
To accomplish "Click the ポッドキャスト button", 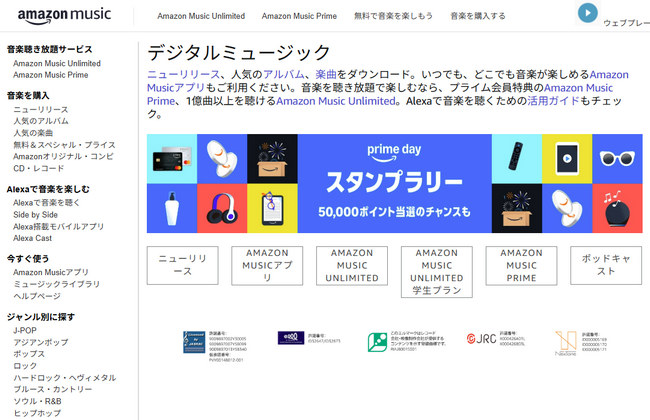I will [606, 265].
